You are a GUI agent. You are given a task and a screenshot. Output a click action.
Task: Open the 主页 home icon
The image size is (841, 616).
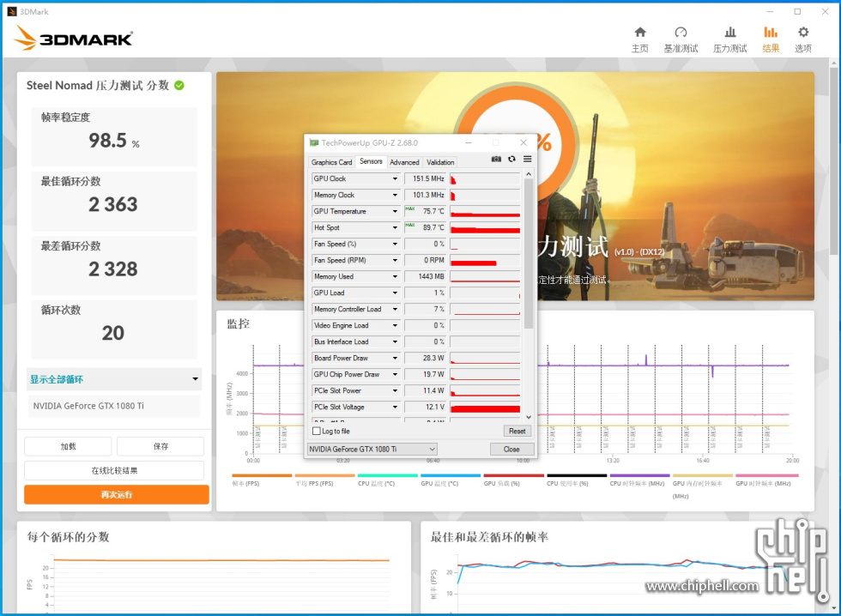639,33
